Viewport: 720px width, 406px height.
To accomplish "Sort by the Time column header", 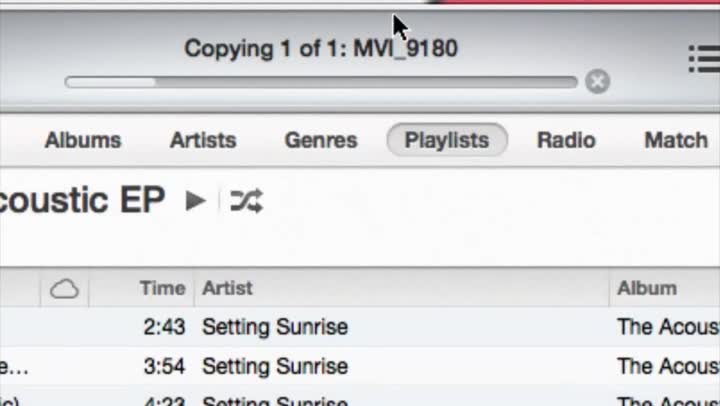I will pyautogui.click(x=162, y=289).
